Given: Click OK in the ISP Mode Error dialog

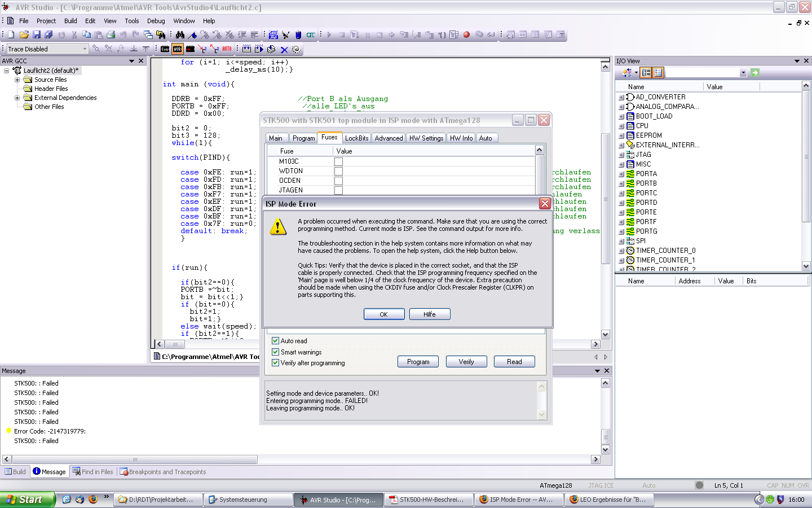Looking at the screenshot, I should click(384, 314).
